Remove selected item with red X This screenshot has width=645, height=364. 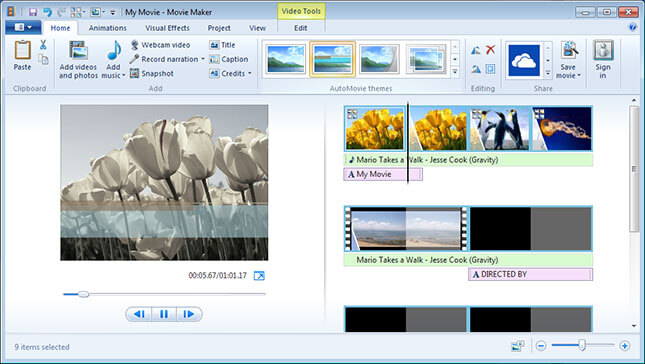(x=490, y=50)
